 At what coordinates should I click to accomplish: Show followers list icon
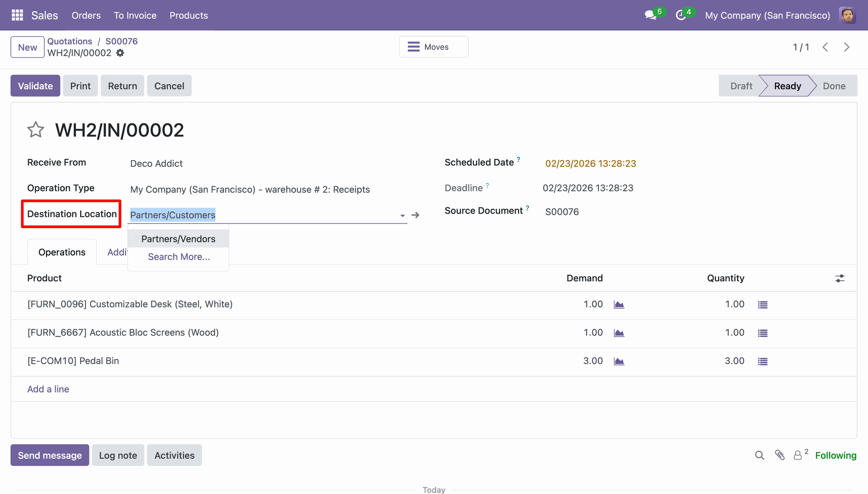pyautogui.click(x=798, y=455)
